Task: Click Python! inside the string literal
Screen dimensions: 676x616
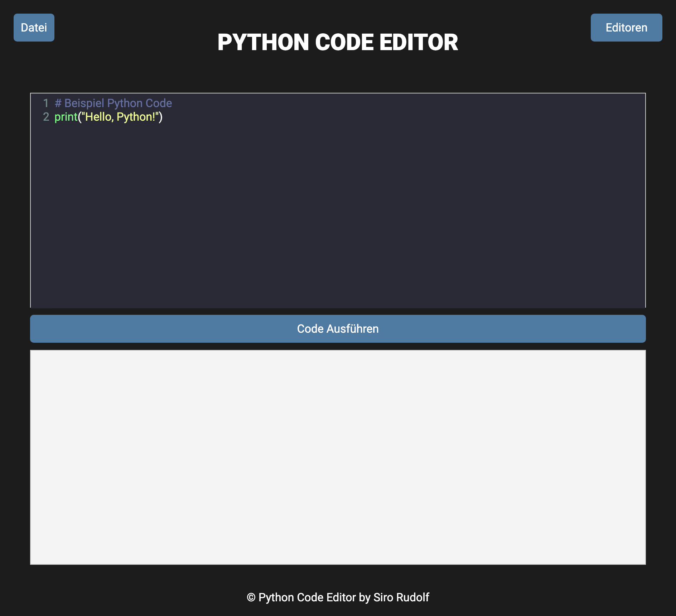Action: coord(136,117)
